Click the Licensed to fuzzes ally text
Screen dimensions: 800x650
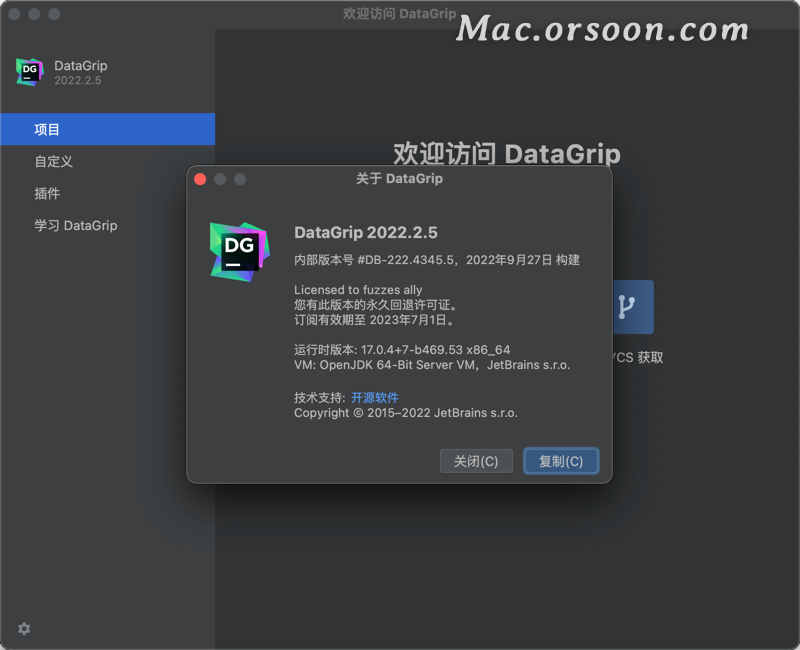point(358,290)
